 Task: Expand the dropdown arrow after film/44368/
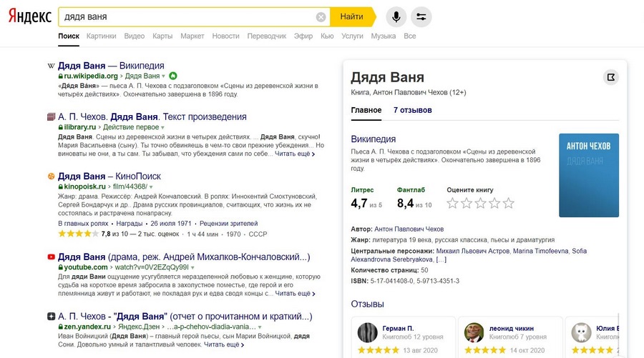click(x=151, y=187)
